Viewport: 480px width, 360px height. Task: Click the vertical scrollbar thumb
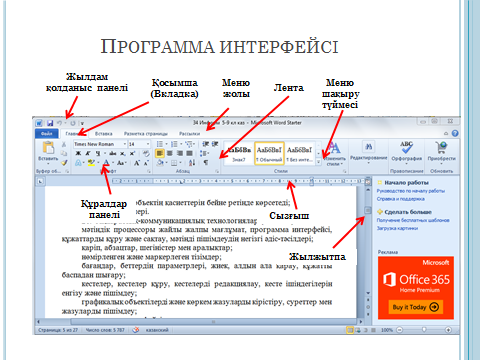click(x=368, y=210)
